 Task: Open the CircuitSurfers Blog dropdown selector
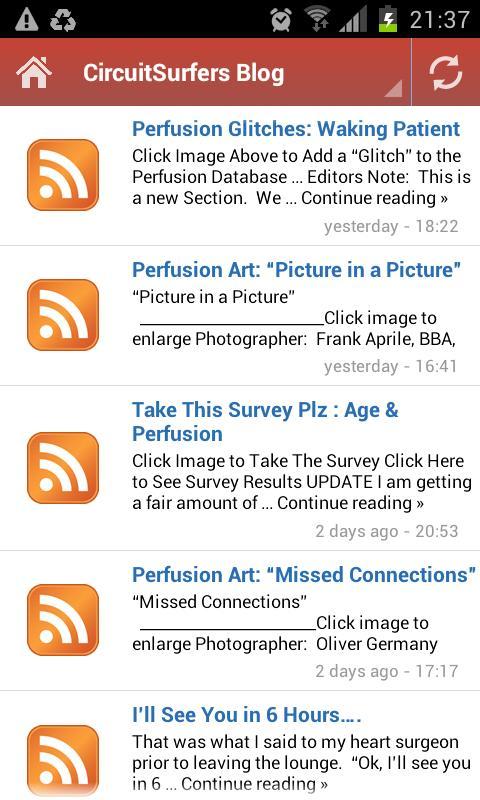tap(206, 72)
